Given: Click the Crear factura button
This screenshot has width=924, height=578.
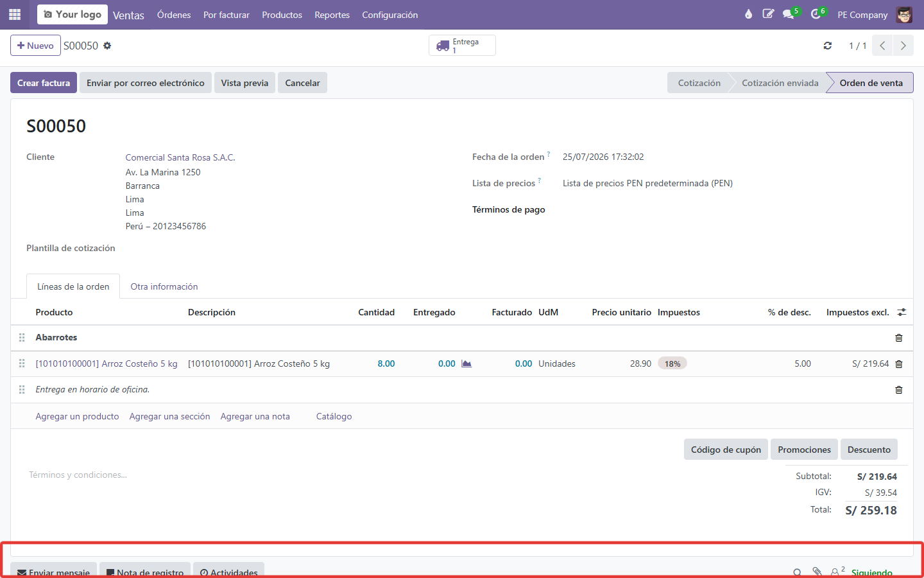Looking at the screenshot, I should (x=44, y=83).
